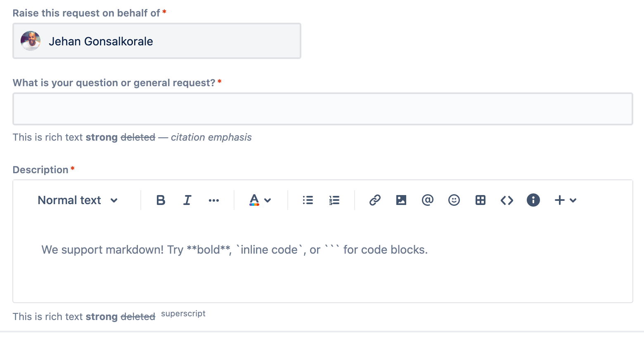Open the emoji picker
The image size is (644, 339).
coord(454,200)
